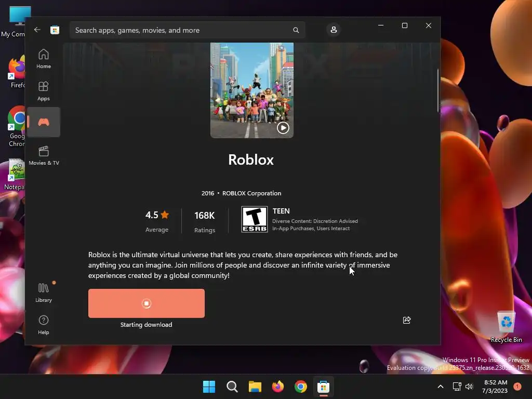532x399 pixels.
Task: Click 'Starting download' status text
Action: pos(146,325)
